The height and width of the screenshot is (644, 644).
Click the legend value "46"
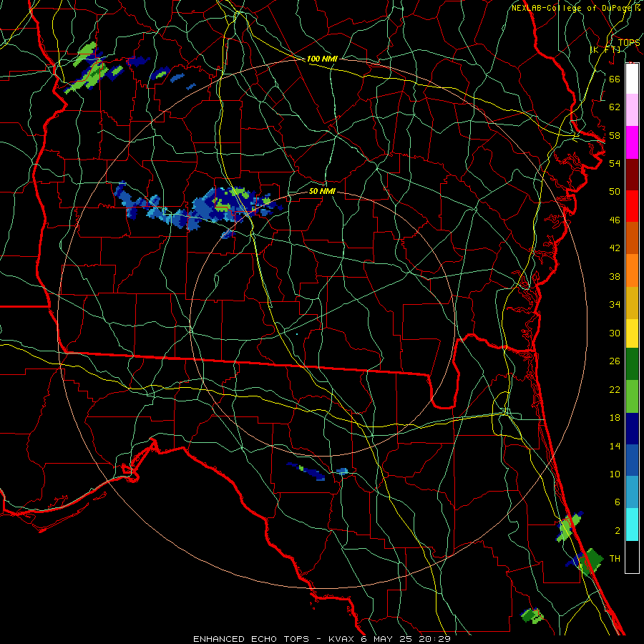(615, 220)
